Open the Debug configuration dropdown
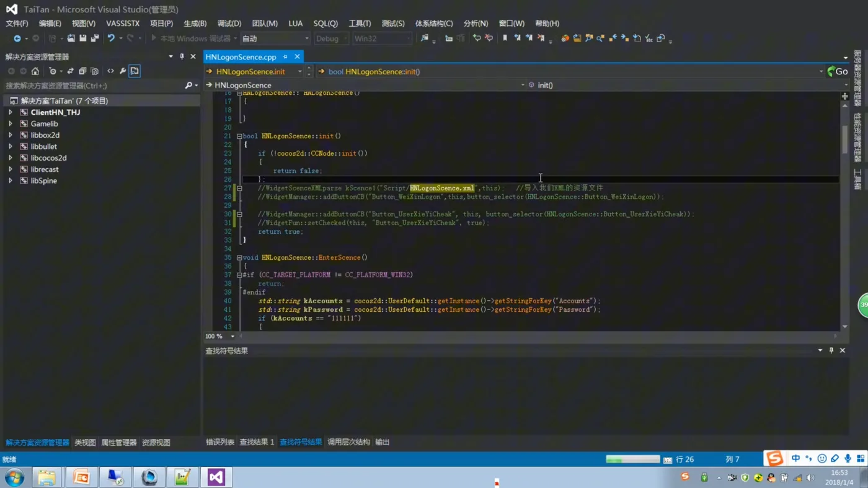This screenshot has width=868, height=488. (x=332, y=38)
